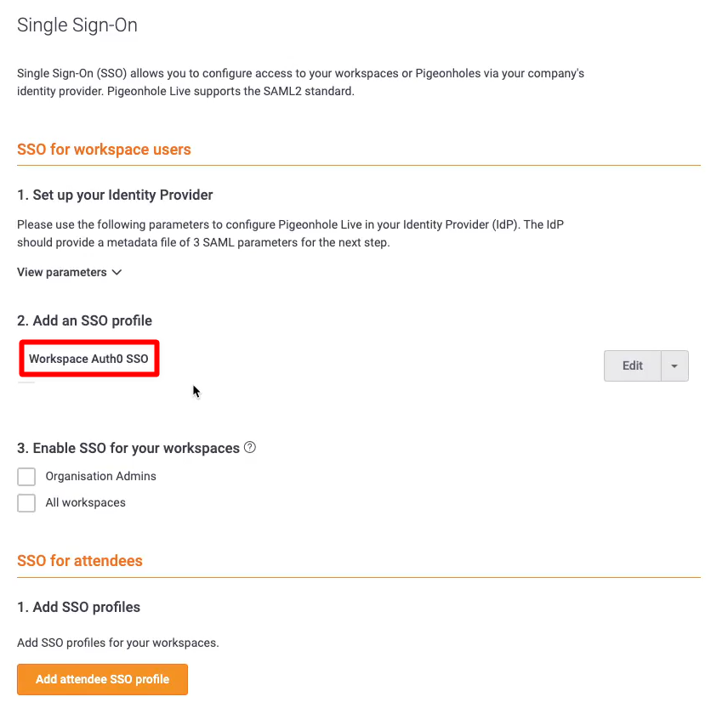Image resolution: width=728 pixels, height=708 pixels.
Task: Click the Edit button for SSO profile
Action: point(632,365)
